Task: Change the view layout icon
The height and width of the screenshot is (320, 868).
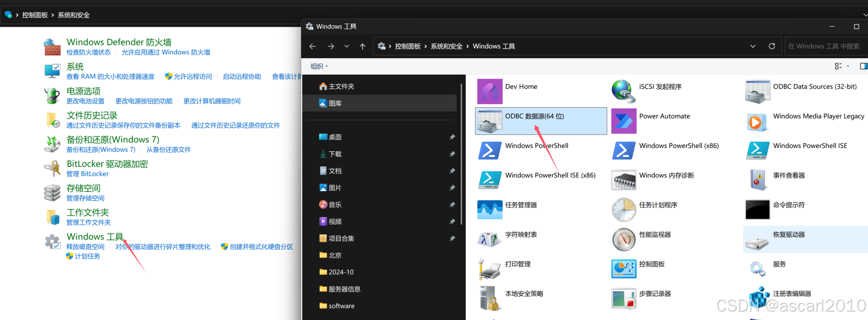Action: click(x=838, y=66)
